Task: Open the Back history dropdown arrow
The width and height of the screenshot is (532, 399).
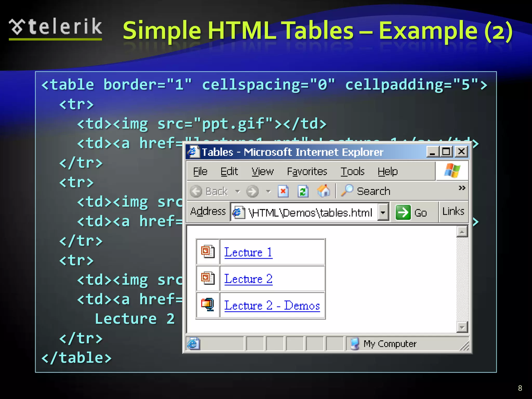Action: (x=237, y=191)
